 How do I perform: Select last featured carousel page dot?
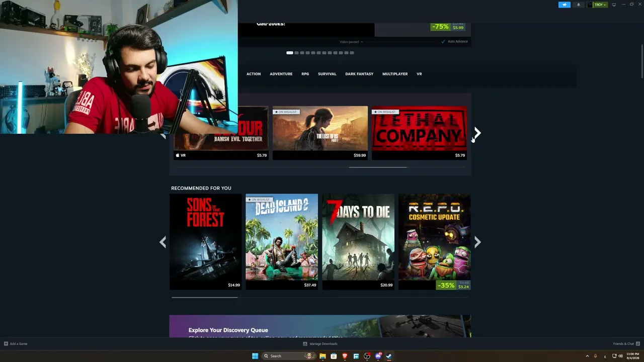point(352,53)
